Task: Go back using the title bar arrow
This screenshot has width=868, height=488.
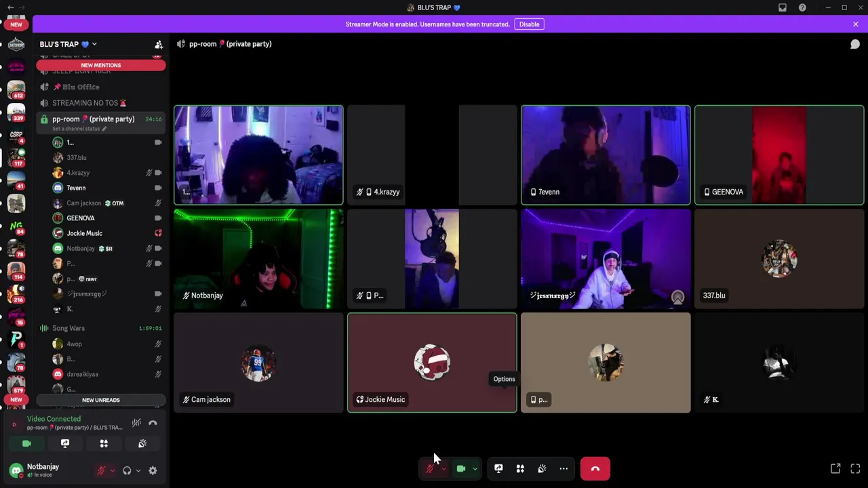Action: coord(10,7)
